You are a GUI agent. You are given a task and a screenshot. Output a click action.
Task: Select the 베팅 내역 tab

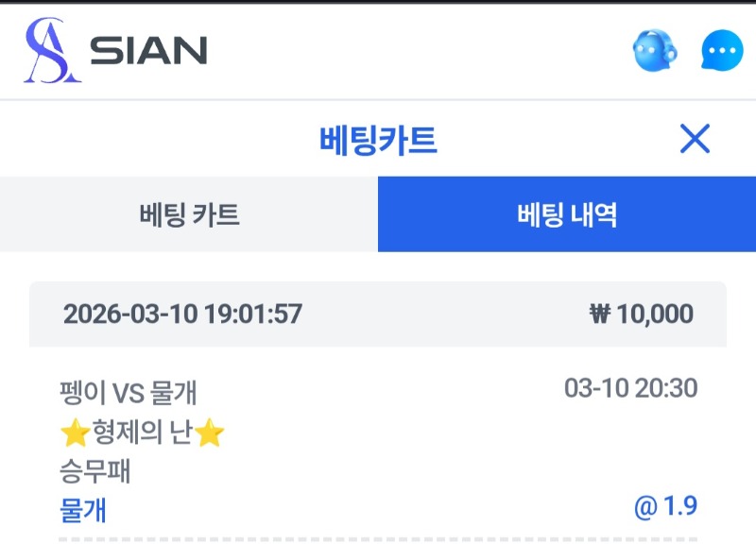(x=567, y=214)
